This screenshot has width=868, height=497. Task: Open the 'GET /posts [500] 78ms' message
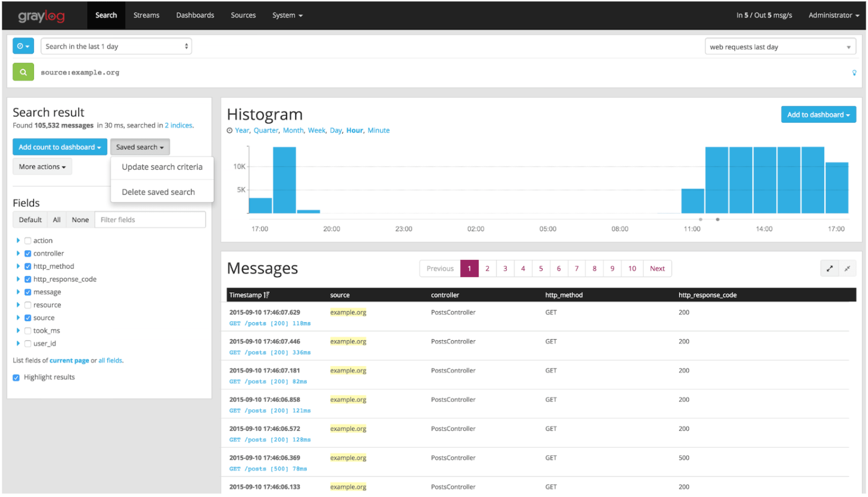click(268, 469)
